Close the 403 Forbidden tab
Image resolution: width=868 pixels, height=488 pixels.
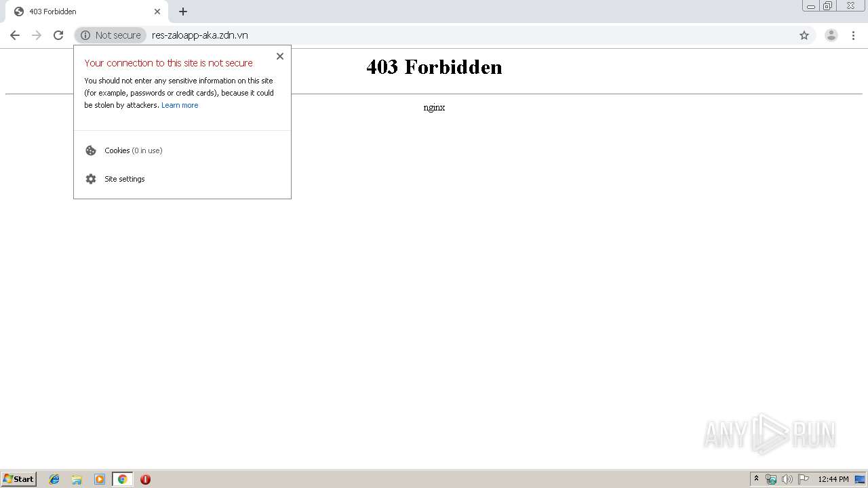click(157, 12)
